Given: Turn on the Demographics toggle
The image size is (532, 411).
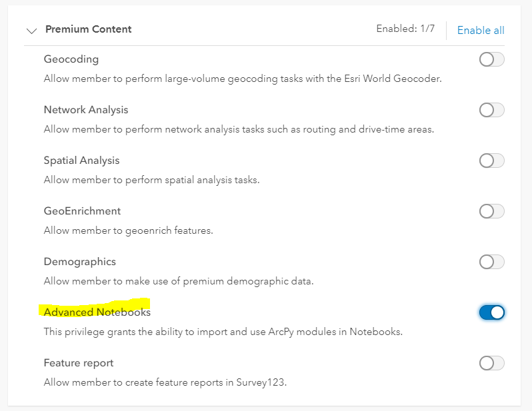Looking at the screenshot, I should (x=491, y=262).
